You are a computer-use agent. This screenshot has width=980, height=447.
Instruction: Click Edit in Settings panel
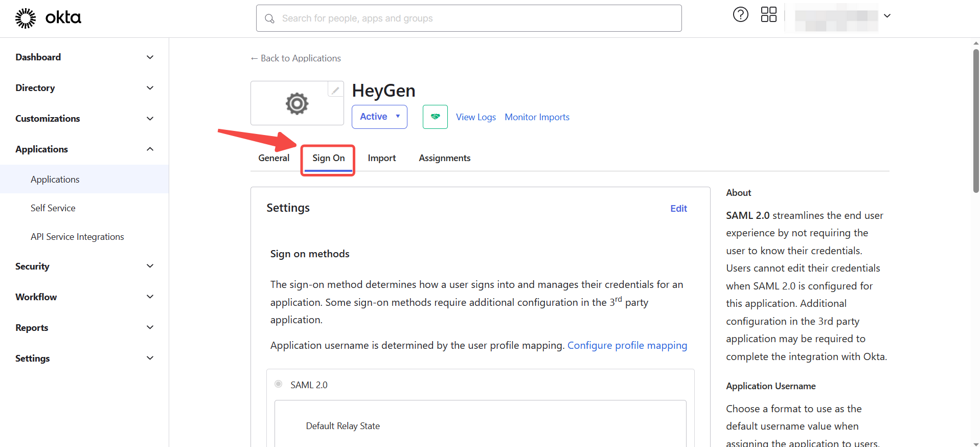678,209
